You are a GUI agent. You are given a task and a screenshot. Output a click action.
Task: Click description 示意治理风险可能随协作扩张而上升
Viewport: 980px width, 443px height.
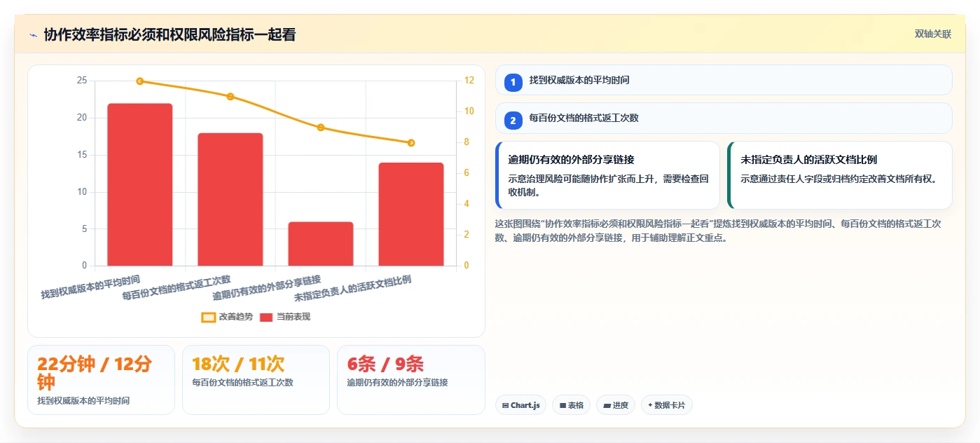tap(608, 186)
